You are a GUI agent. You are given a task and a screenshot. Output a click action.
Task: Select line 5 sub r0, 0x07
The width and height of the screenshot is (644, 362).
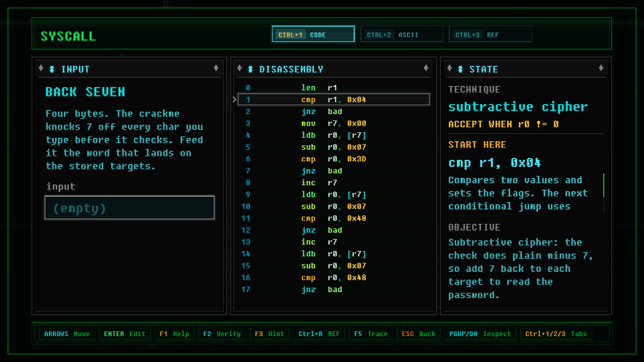pos(334,147)
